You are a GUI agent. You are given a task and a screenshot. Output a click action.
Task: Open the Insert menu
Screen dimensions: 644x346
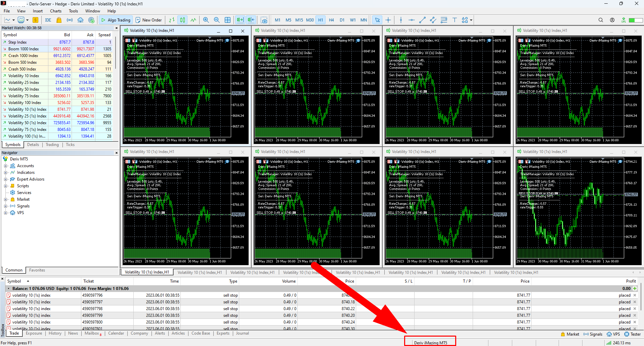pyautogui.click(x=38, y=11)
